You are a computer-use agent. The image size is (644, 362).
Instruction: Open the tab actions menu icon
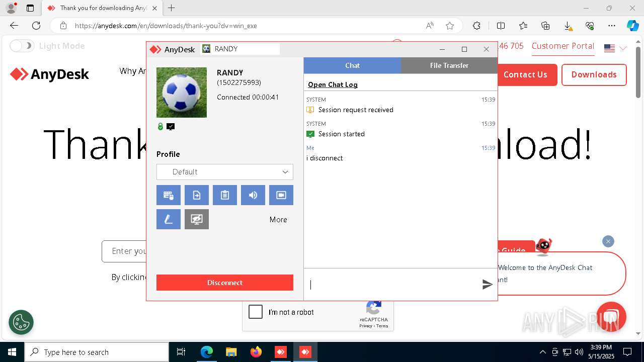click(30, 8)
